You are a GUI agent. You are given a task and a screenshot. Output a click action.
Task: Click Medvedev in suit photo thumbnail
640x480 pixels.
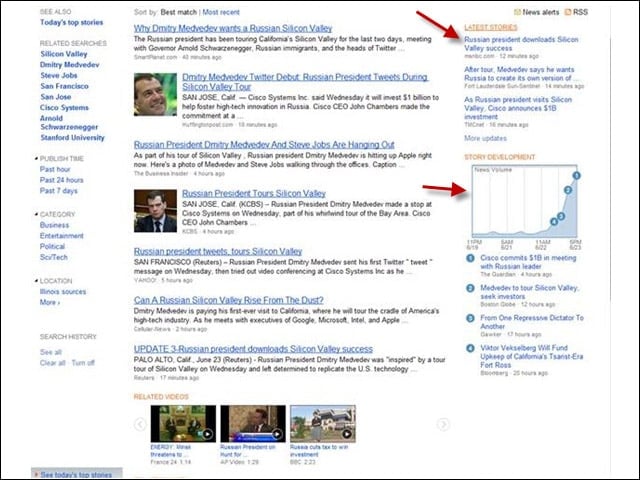tap(156, 211)
